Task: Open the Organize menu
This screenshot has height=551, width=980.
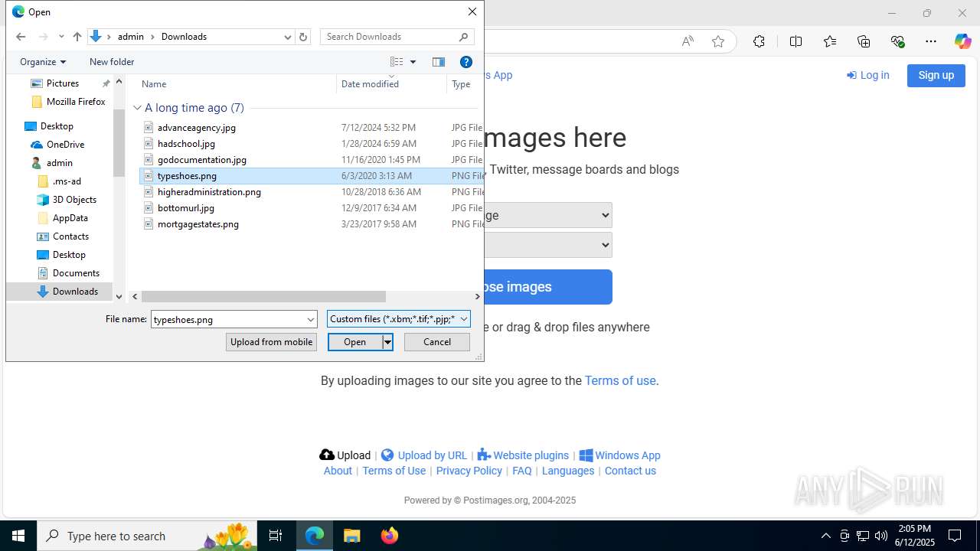Action: 43,62
